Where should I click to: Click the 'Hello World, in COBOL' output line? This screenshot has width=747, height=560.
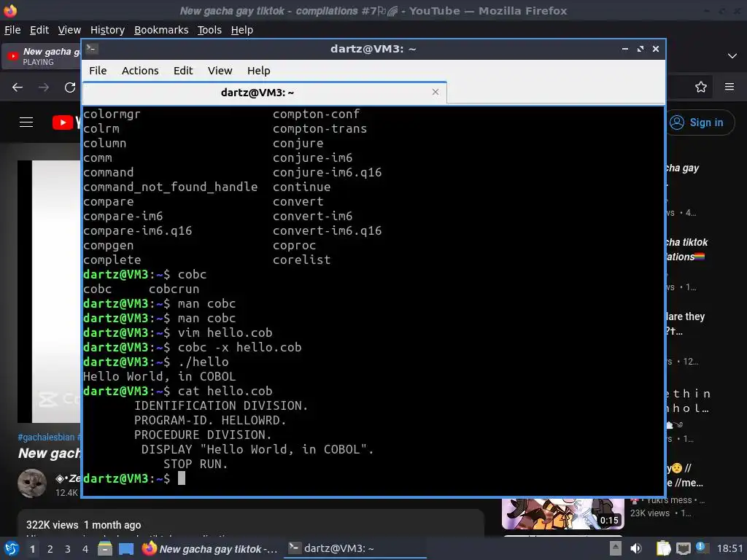click(159, 376)
